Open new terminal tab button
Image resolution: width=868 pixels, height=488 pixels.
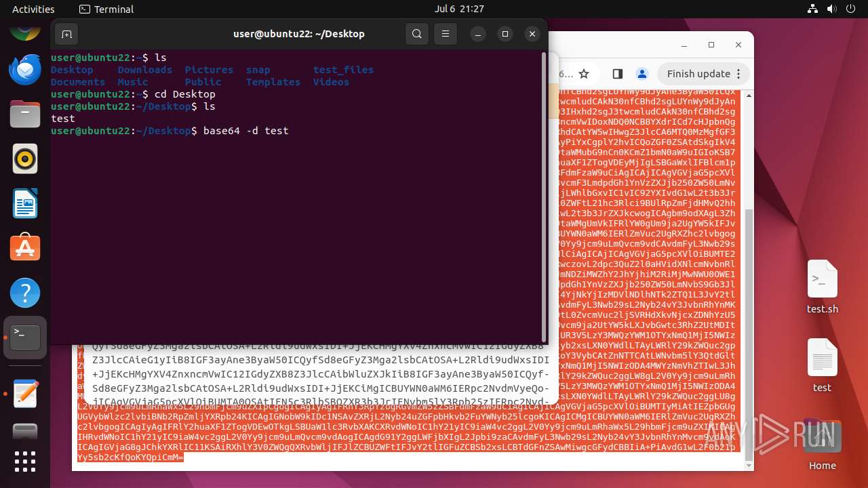(66, 34)
